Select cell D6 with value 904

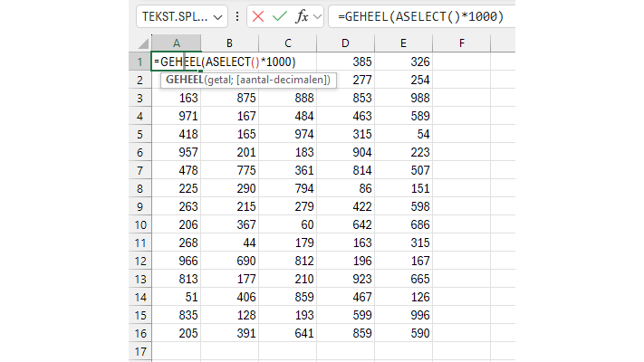coord(345,152)
